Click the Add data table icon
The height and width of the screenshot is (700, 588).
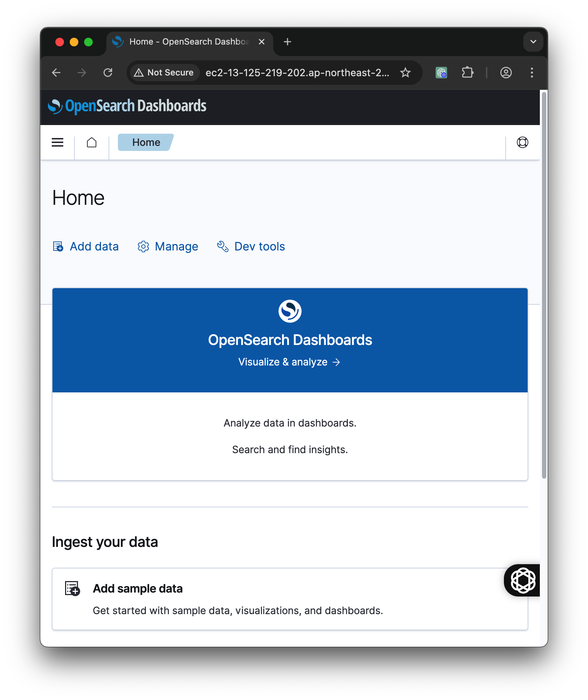point(58,247)
